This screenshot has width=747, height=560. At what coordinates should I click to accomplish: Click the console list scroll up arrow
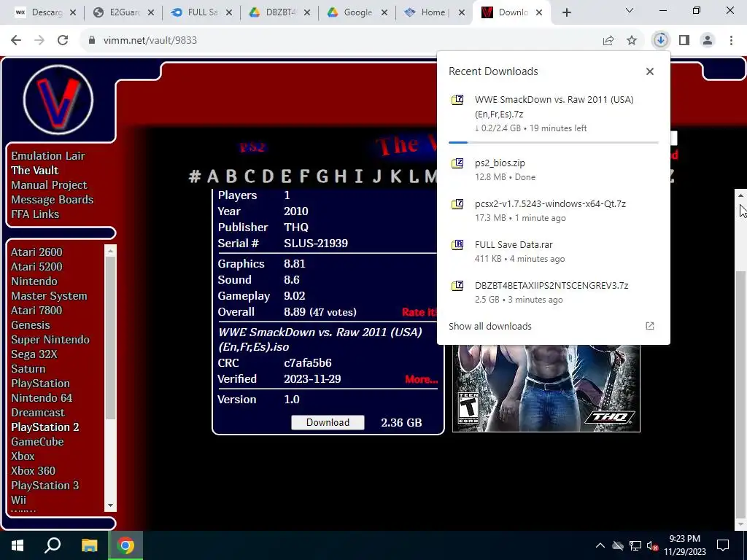(111, 251)
